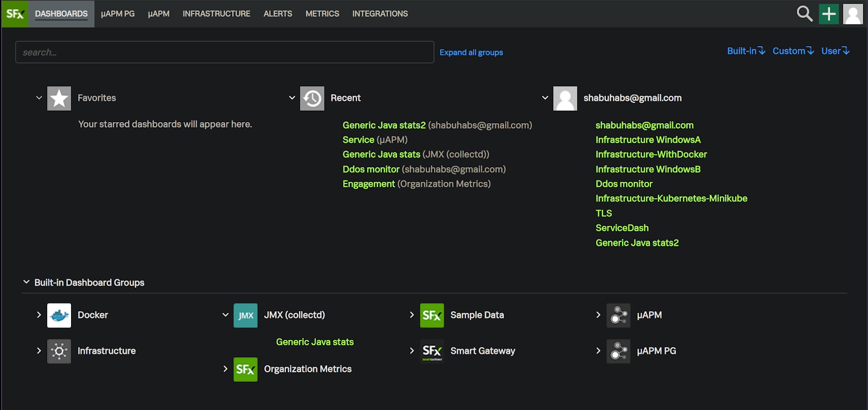This screenshot has height=410, width=868.
Task: Open Generic Java stats2 in user group
Action: (x=637, y=243)
